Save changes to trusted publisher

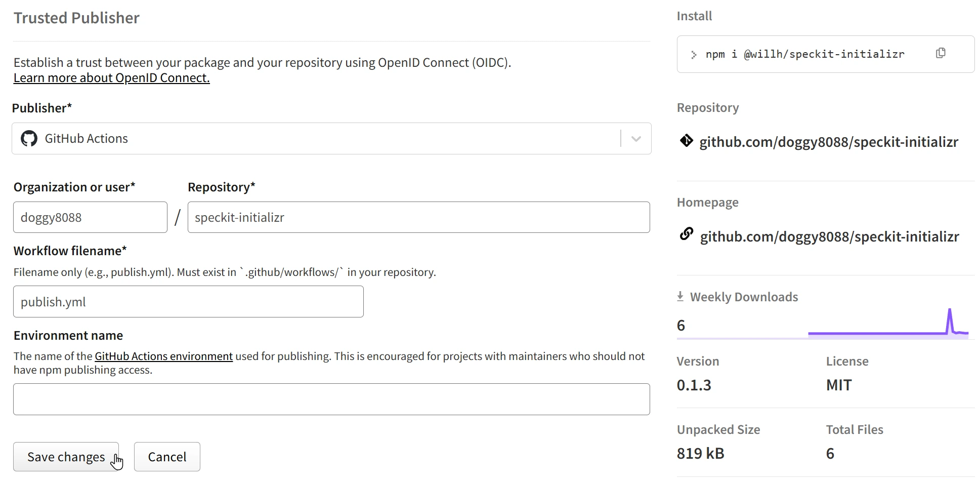click(66, 457)
